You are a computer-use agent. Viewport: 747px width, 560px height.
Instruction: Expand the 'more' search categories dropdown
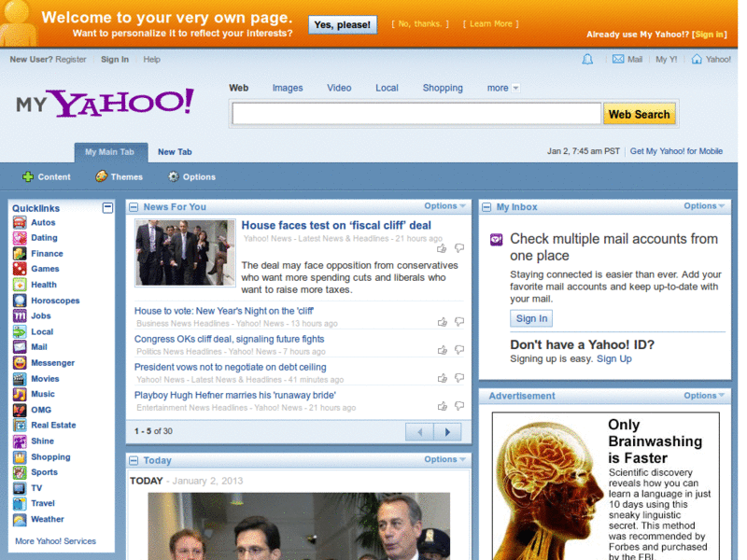[x=503, y=88]
